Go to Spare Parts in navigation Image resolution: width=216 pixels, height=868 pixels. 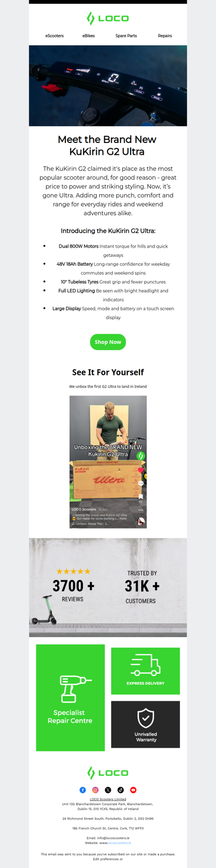[x=126, y=36]
